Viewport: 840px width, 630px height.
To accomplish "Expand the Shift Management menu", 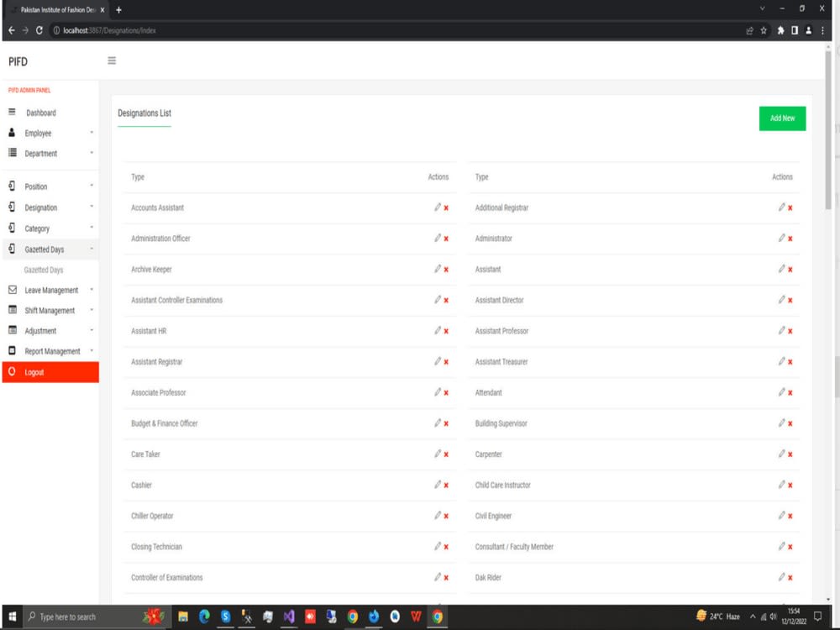I will (x=50, y=310).
